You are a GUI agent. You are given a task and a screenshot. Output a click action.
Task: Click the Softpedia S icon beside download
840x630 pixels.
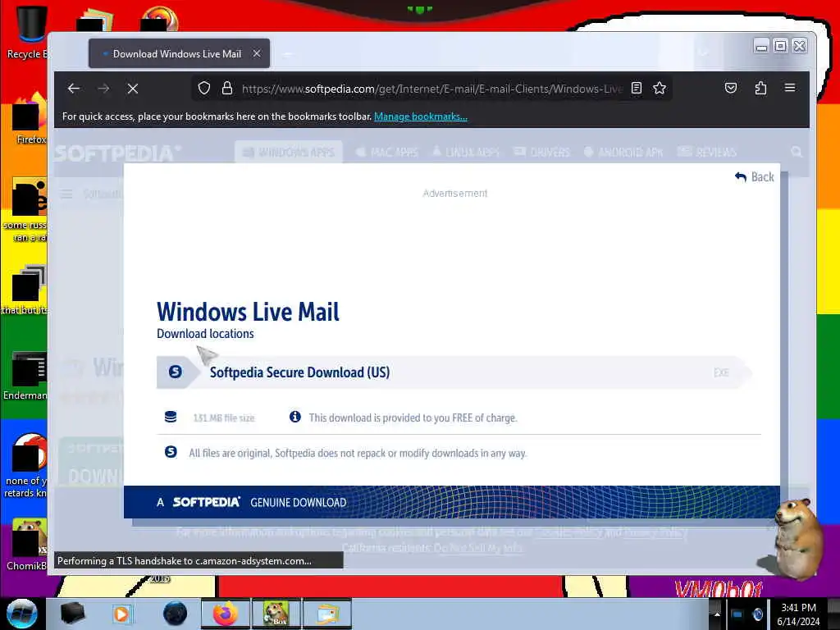pyautogui.click(x=176, y=372)
